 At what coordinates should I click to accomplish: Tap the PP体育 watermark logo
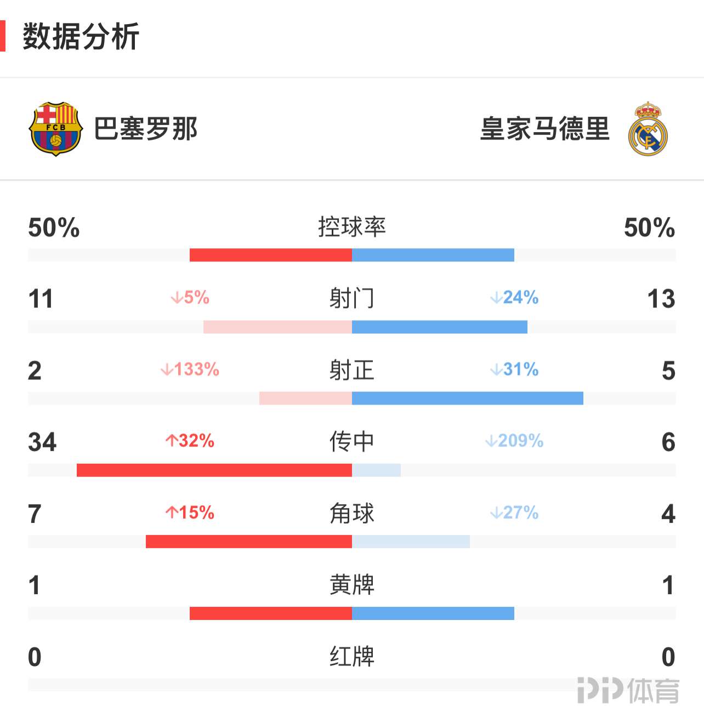click(x=628, y=690)
